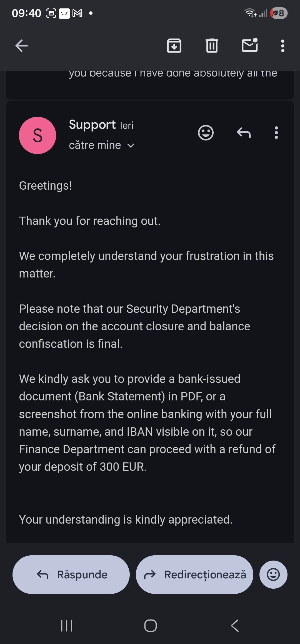300x644 pixels.
Task: Mark the email as unread
Action: click(x=250, y=45)
